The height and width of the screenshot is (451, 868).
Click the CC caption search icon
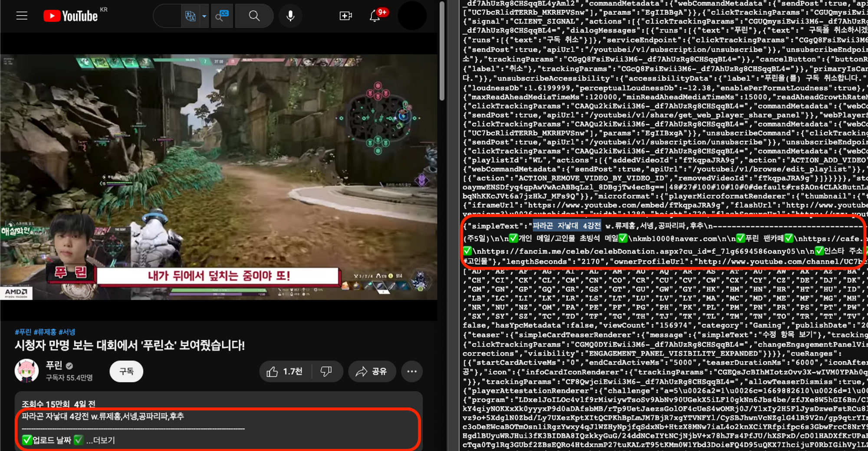(x=222, y=16)
